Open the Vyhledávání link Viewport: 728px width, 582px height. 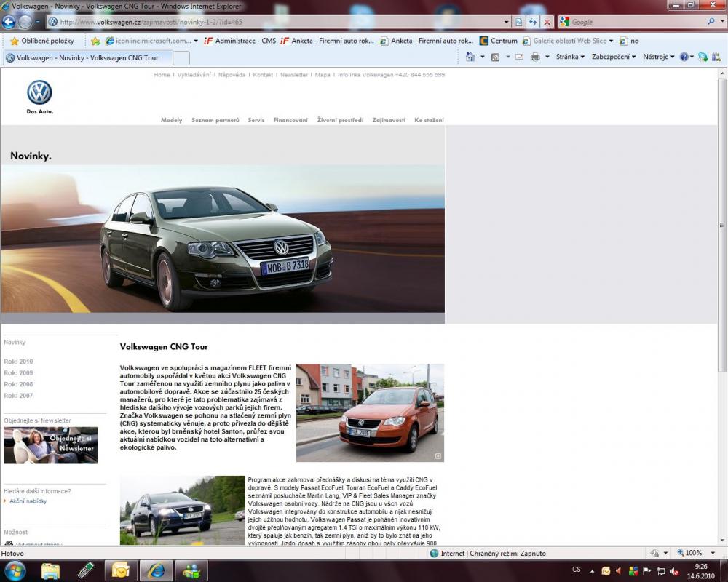(x=194, y=75)
